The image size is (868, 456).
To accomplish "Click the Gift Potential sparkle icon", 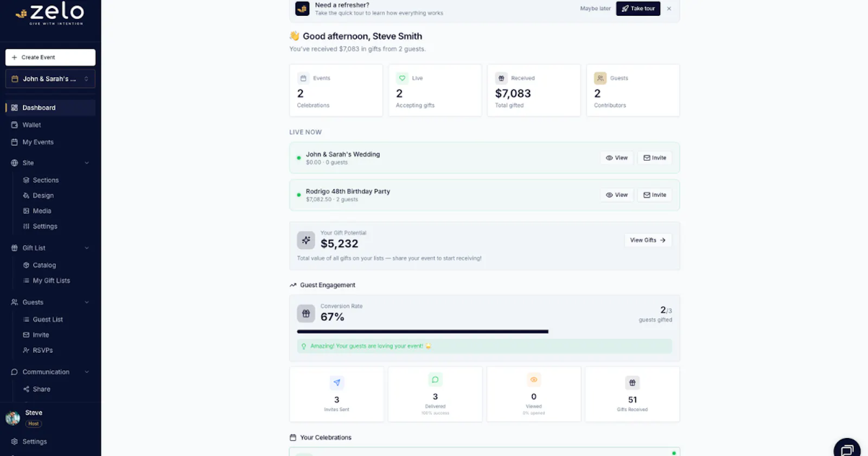I will tap(306, 240).
